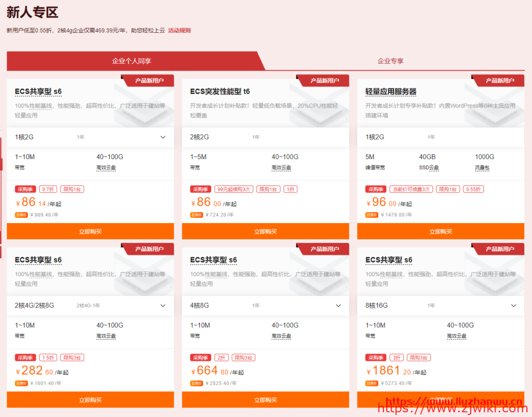Click the 1.5折 discount tag

pyautogui.click(x=48, y=358)
